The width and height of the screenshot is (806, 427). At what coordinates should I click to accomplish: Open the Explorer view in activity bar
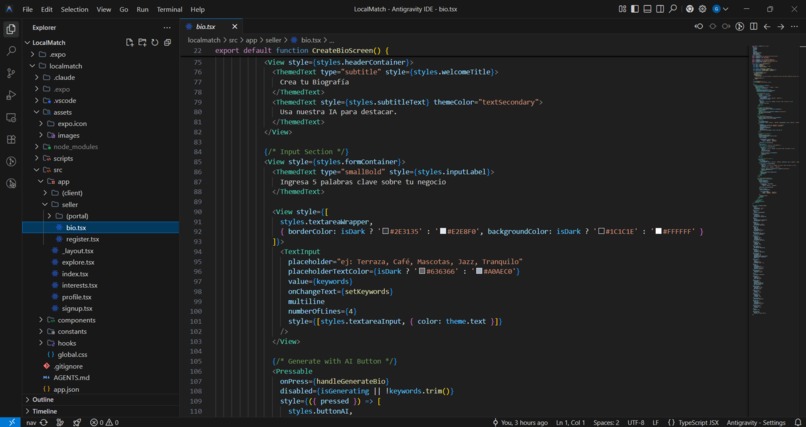click(11, 29)
